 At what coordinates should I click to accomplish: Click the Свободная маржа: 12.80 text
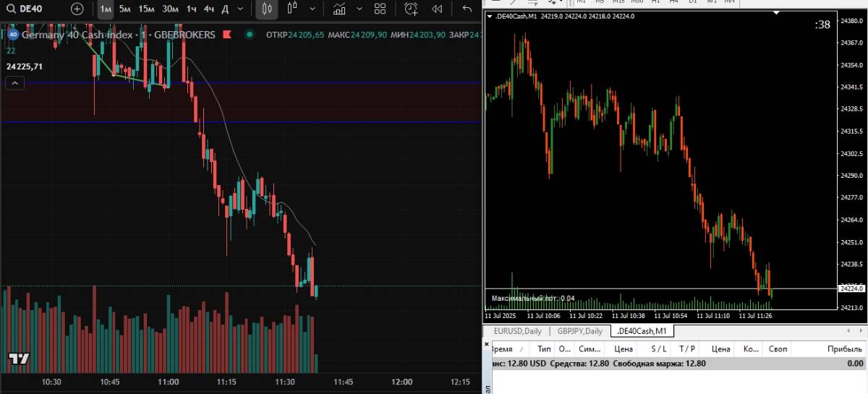tap(659, 364)
